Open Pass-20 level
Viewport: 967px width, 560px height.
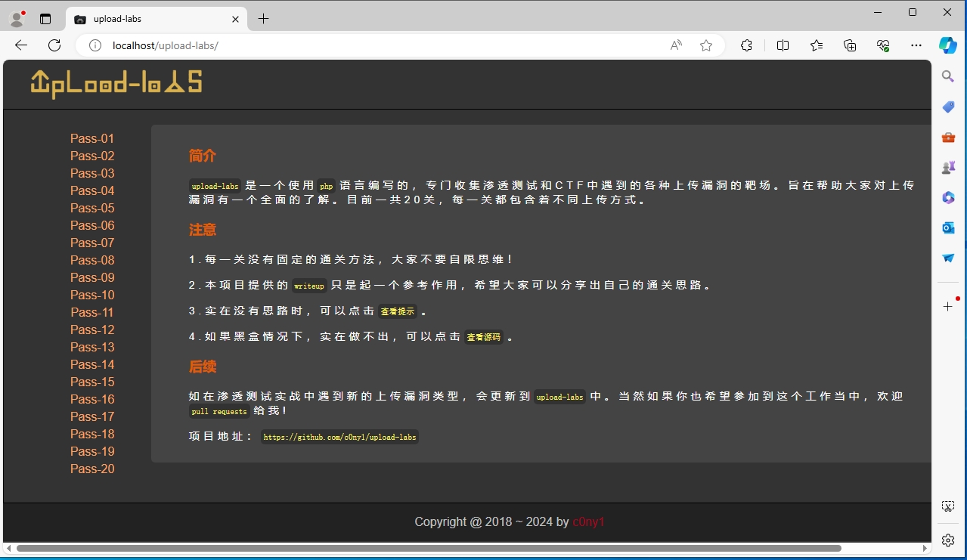pyautogui.click(x=92, y=469)
